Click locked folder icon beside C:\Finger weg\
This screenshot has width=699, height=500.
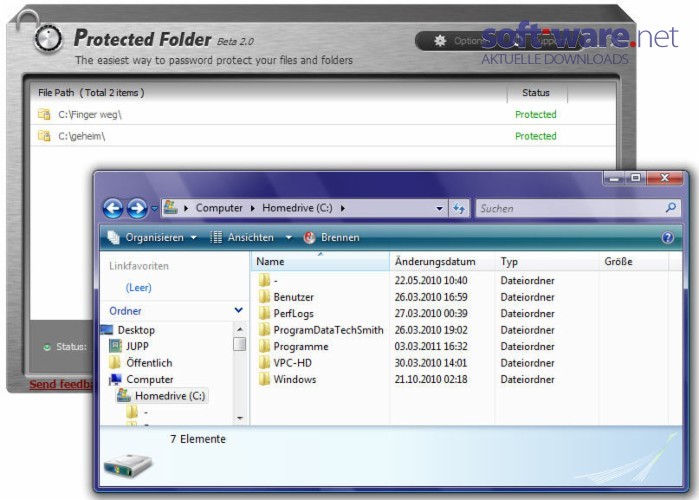click(44, 114)
